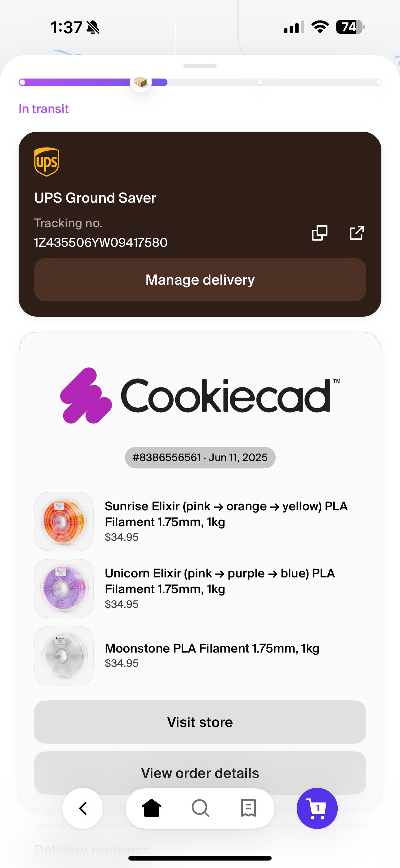
Task: Open the shopping cart
Action: tap(317, 808)
